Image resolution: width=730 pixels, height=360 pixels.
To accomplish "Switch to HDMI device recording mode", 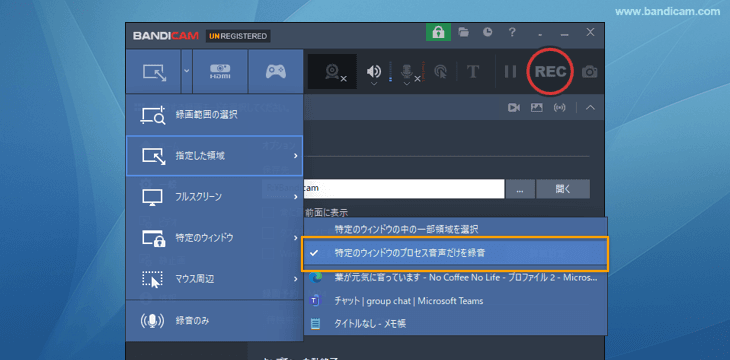I will (x=220, y=72).
